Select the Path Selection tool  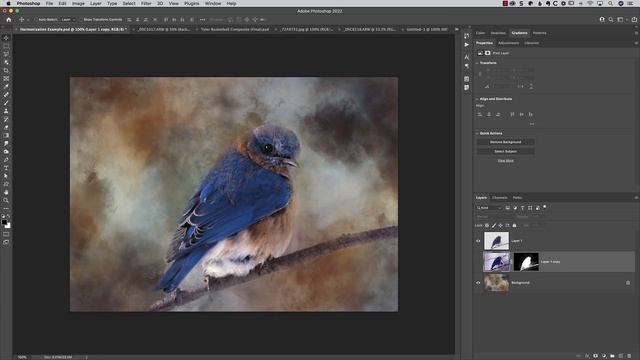(6, 176)
